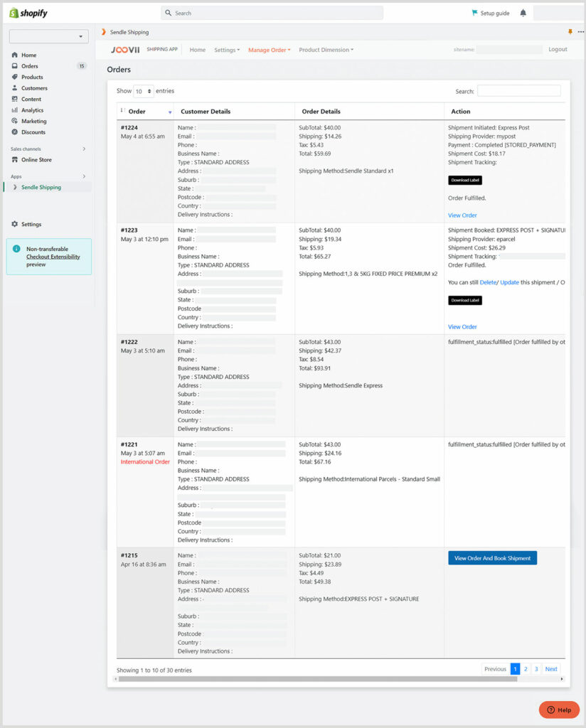Screen dimensions: 586x728
Task: Open Orders in Shopify sidebar
Action: point(30,66)
